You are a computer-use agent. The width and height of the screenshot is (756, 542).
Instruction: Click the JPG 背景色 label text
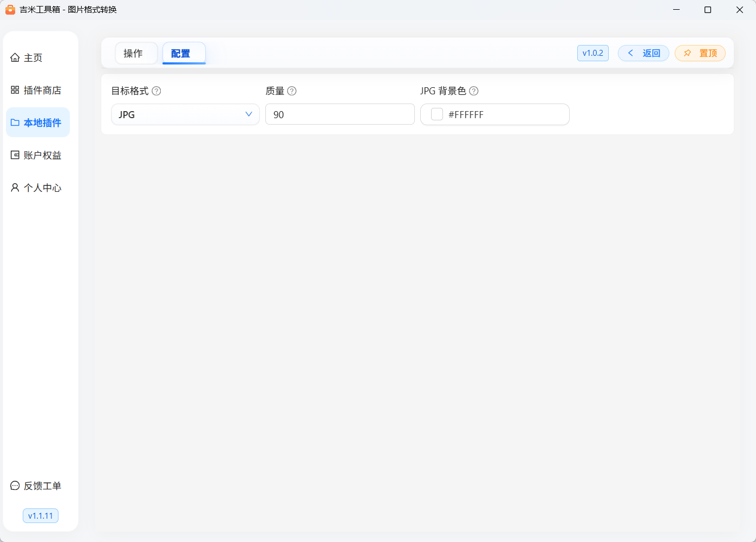[x=443, y=91]
